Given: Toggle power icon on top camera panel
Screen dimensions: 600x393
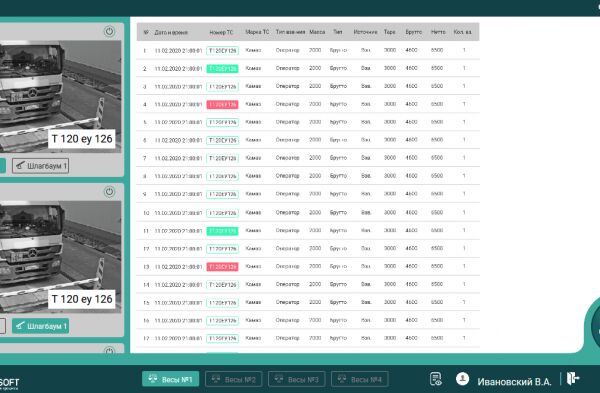Looking at the screenshot, I should coord(109,31).
